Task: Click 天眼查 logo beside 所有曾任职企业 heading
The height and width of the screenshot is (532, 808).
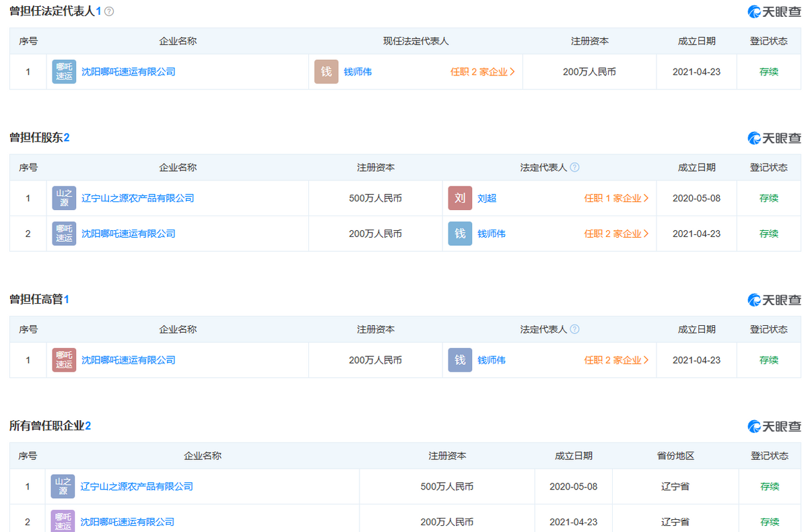Action: (x=774, y=426)
